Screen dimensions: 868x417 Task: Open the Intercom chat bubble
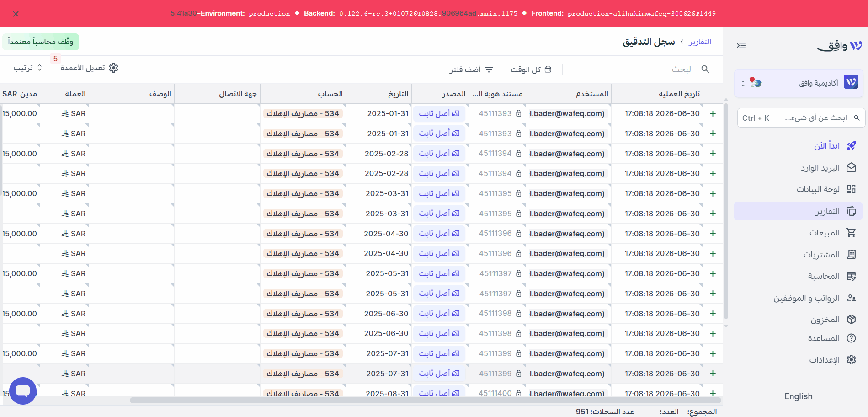pyautogui.click(x=23, y=391)
